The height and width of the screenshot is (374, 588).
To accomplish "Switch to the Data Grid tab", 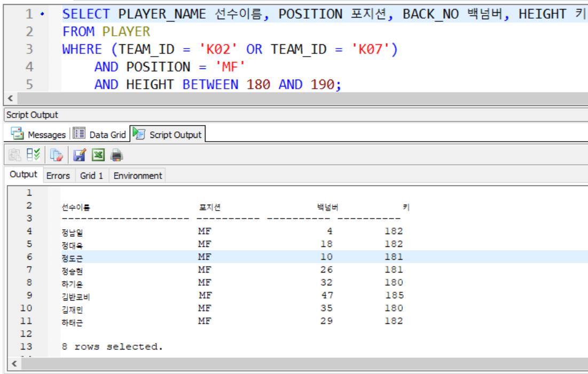I will click(x=100, y=134).
